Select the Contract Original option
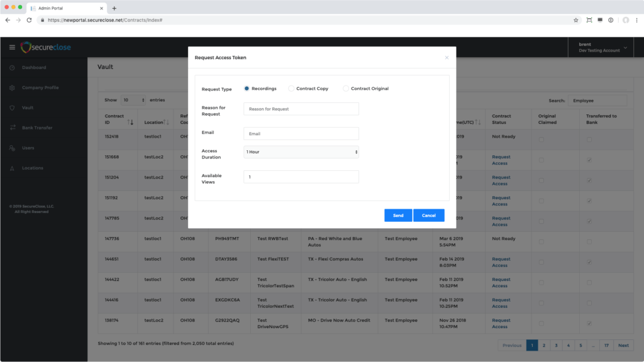 (x=346, y=89)
